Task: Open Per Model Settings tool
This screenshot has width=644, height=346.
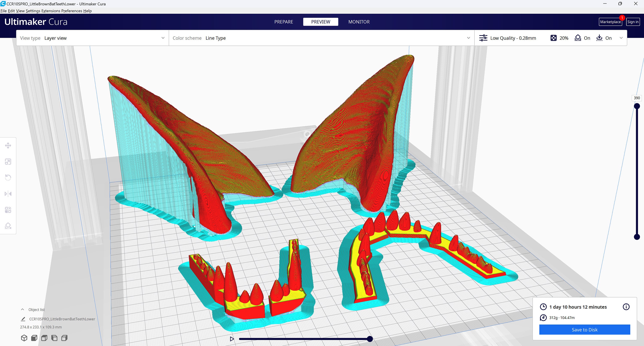Action: tap(8, 210)
